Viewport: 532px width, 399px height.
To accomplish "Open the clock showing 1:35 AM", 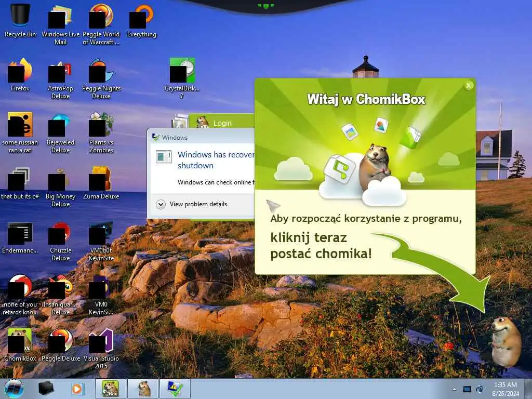I will [x=506, y=389].
